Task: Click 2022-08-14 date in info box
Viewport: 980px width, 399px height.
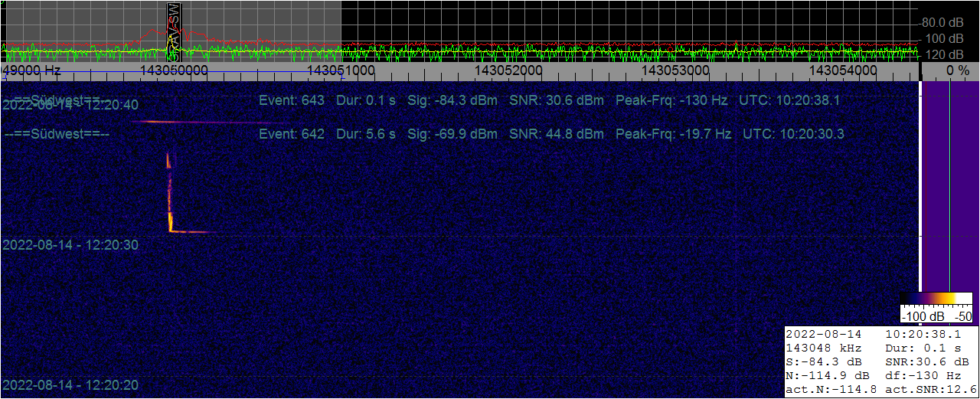Action: pos(824,335)
